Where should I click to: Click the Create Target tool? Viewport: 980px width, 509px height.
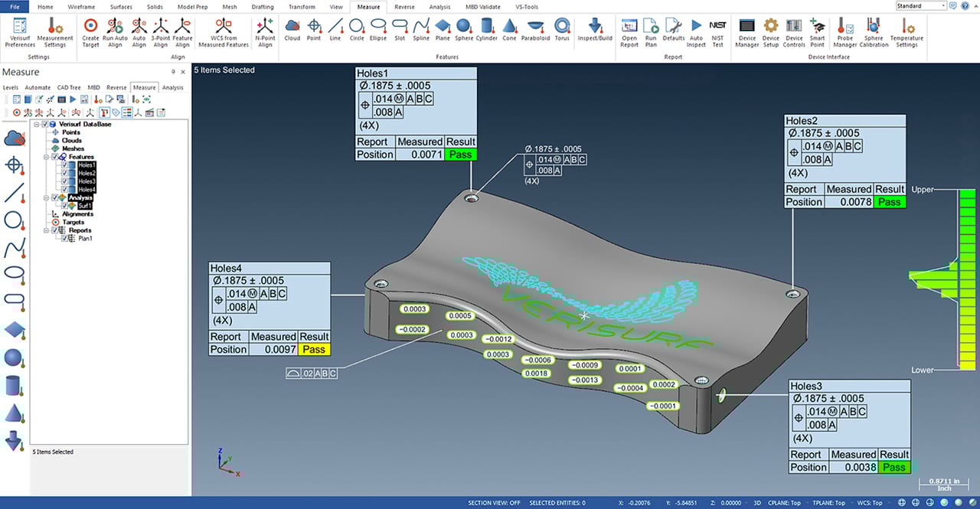(90, 33)
